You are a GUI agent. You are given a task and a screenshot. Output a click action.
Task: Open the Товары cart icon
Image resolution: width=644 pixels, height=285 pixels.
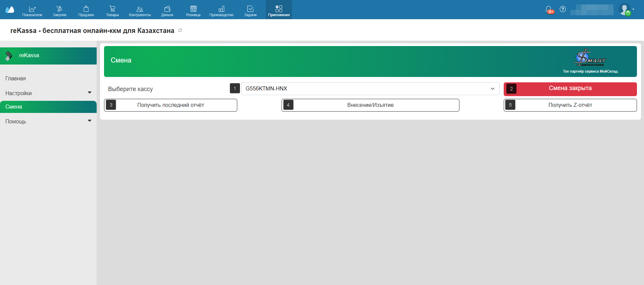tap(112, 9)
